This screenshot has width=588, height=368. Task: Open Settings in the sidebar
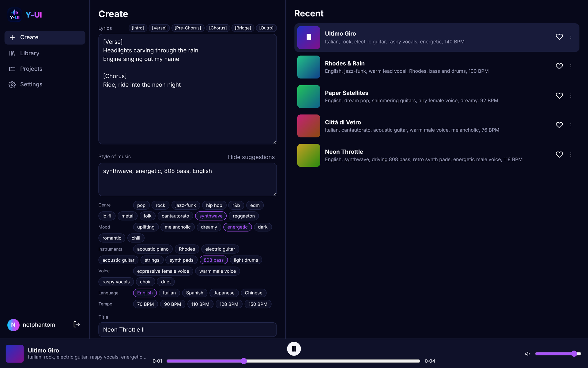point(45,84)
